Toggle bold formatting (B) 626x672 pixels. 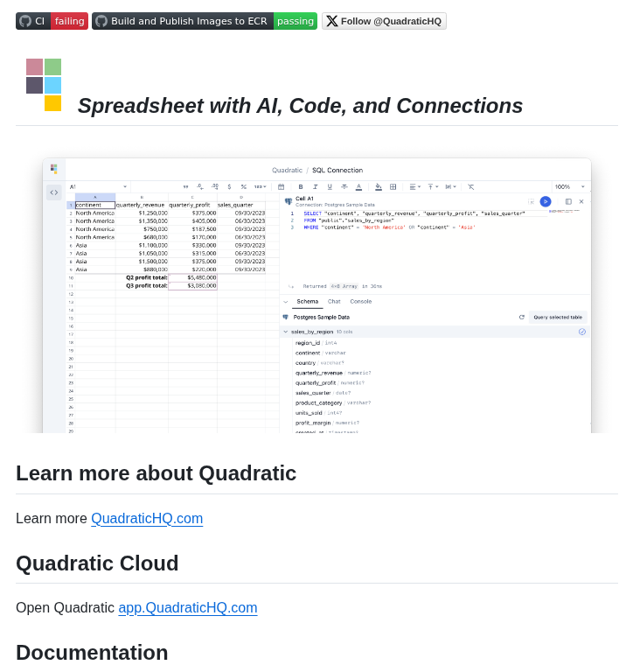[301, 187]
